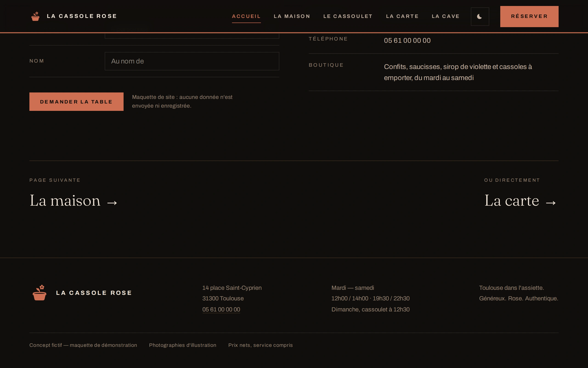Image resolution: width=588 pixels, height=368 pixels.
Task: Click the header casserole pot logo icon
Action: (x=35, y=16)
